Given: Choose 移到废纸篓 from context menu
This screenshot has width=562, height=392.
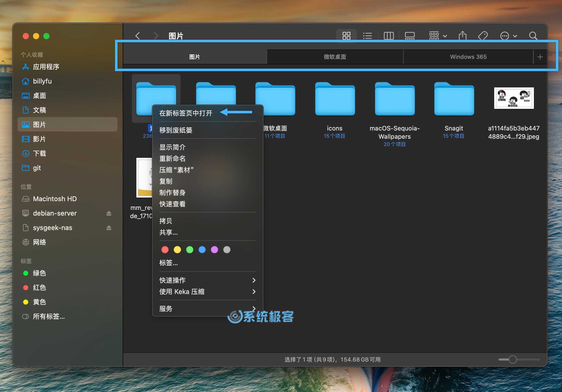Looking at the screenshot, I should point(208,130).
